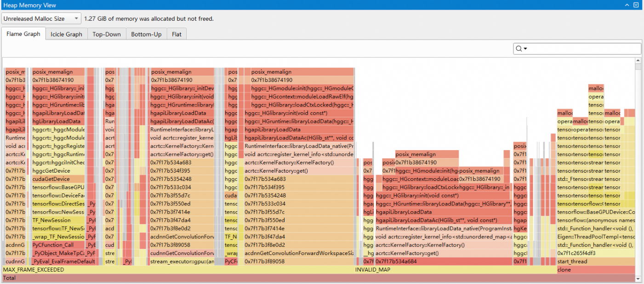
Task: Select the 0x7f1c265f4df3 frame
Action: [596, 253]
